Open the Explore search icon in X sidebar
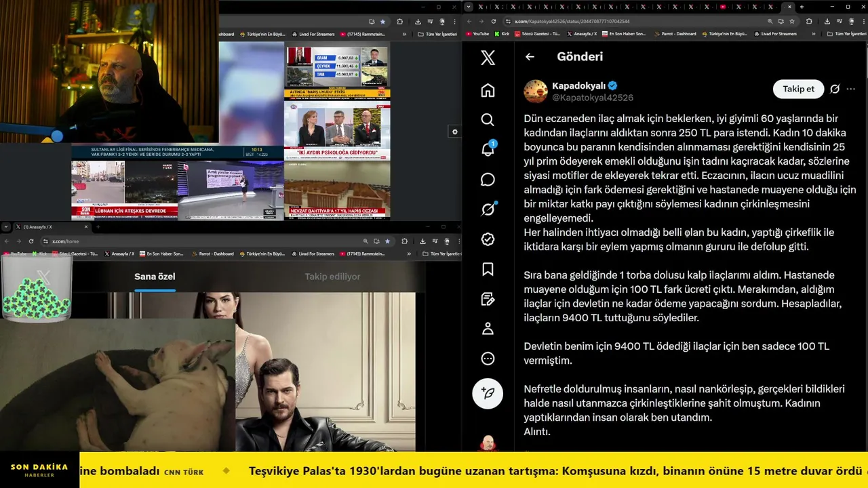 pos(488,120)
